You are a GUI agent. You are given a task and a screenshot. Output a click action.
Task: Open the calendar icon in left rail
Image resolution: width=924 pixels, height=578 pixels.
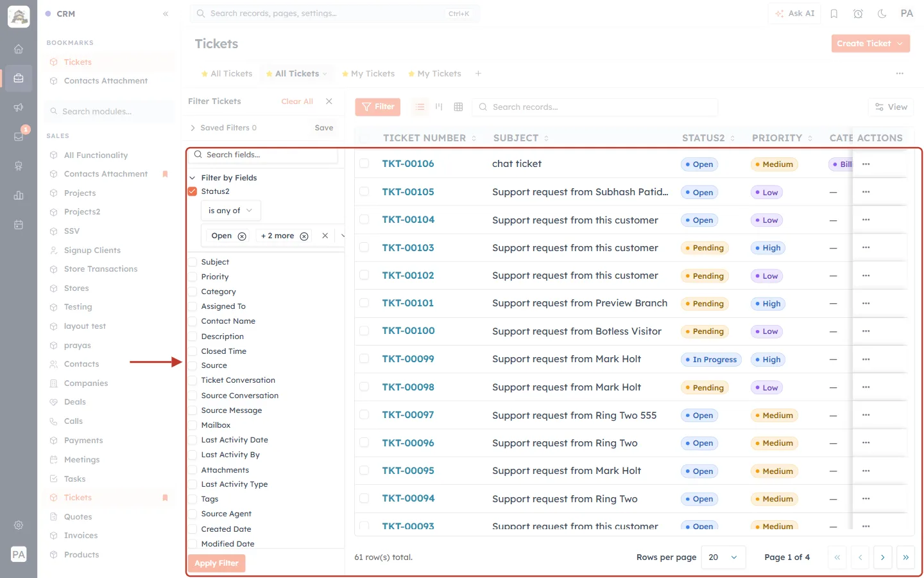point(19,225)
